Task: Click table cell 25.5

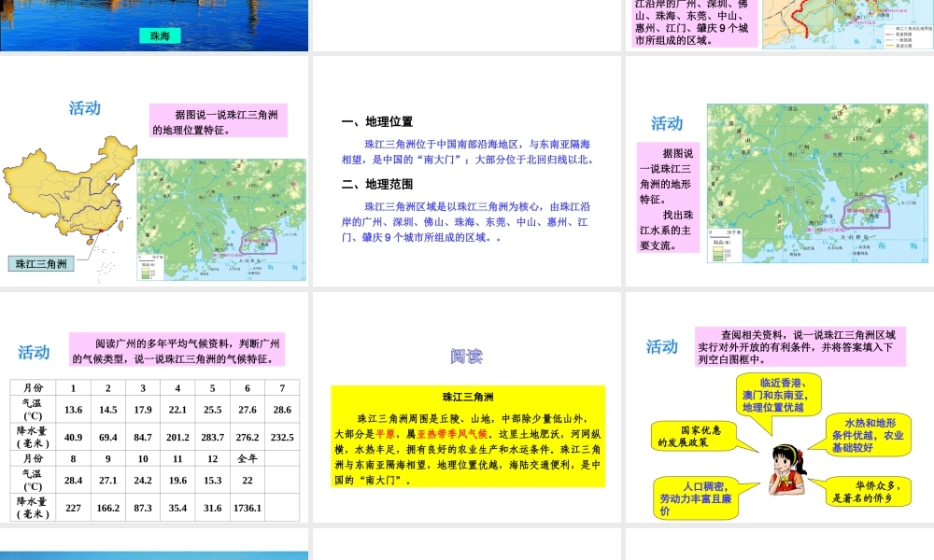Action: click(213, 410)
